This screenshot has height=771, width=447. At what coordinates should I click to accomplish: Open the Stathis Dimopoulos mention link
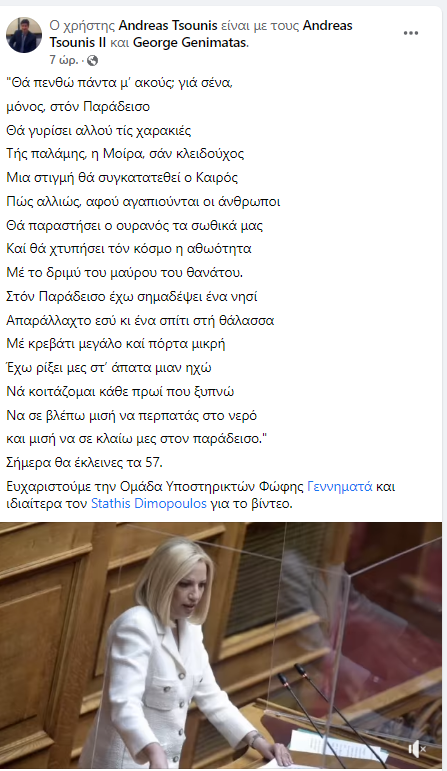(x=149, y=504)
